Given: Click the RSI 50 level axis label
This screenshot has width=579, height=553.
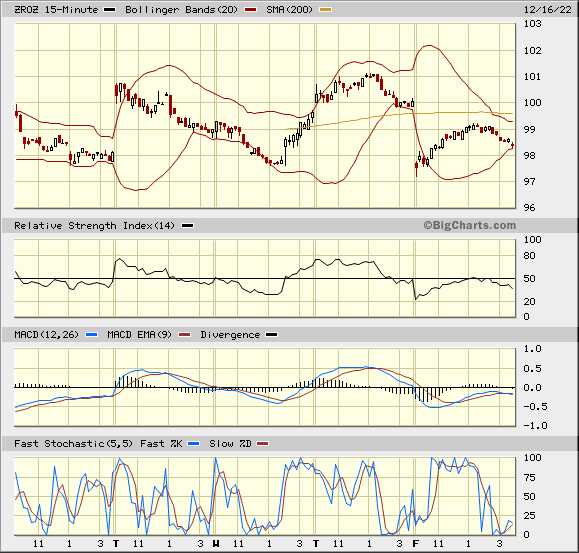Looking at the screenshot, I should tap(529, 279).
